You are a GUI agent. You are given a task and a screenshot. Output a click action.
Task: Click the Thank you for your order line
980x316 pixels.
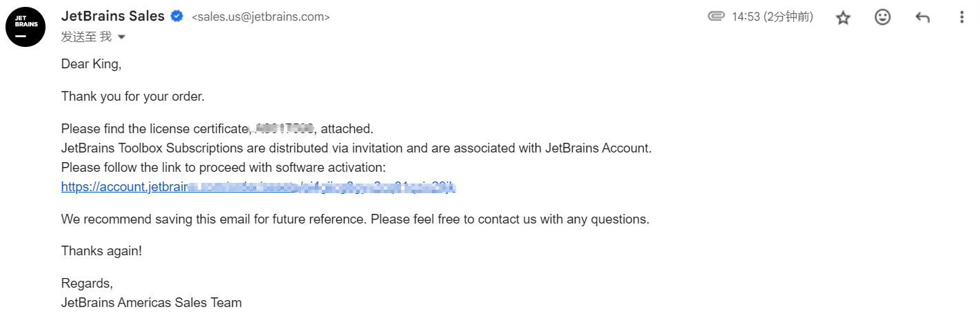[133, 97]
